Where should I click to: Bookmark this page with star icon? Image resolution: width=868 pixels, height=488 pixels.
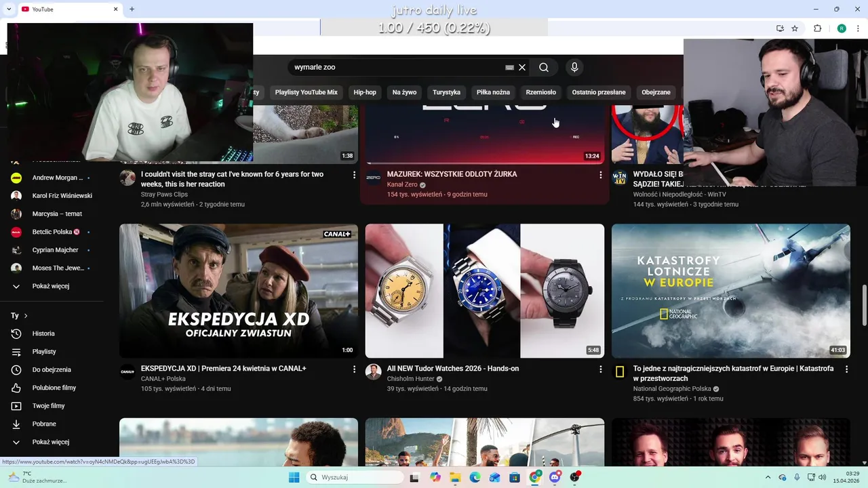[795, 28]
